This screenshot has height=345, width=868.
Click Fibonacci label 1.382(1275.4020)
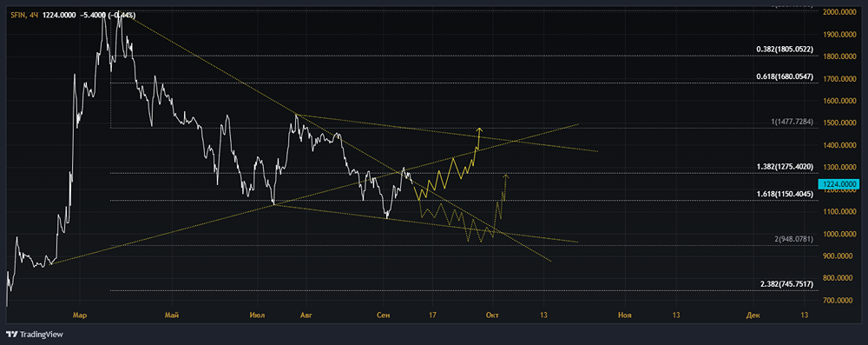pos(785,166)
